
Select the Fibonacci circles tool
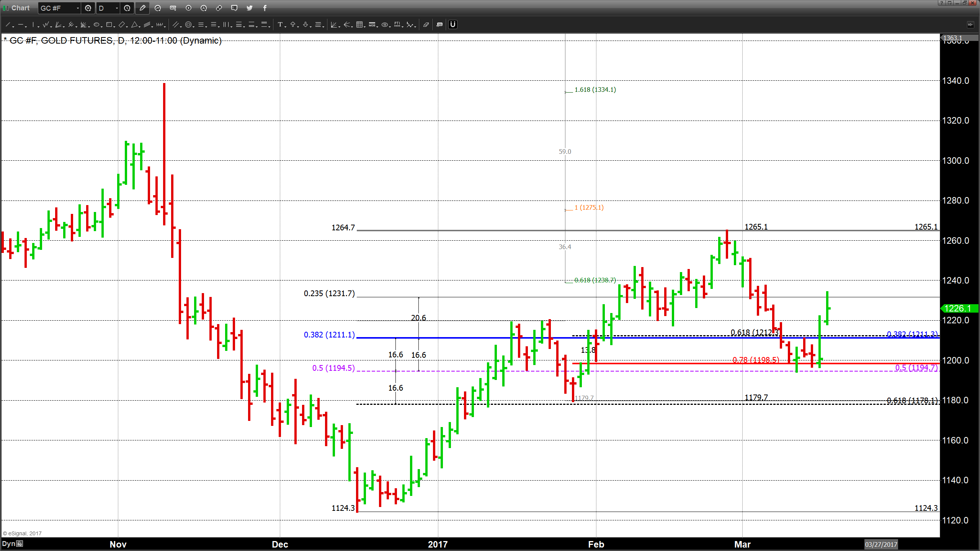click(188, 25)
